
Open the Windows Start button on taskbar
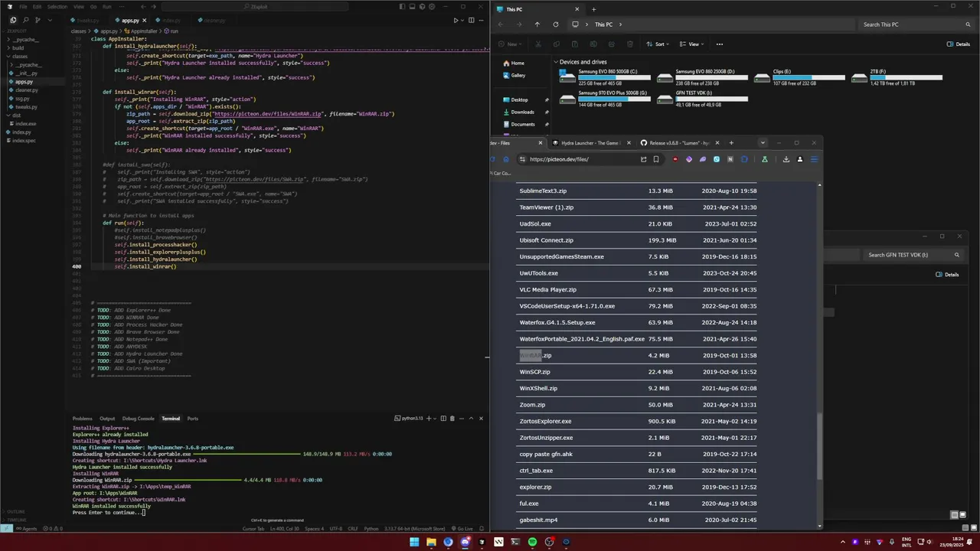click(x=414, y=542)
